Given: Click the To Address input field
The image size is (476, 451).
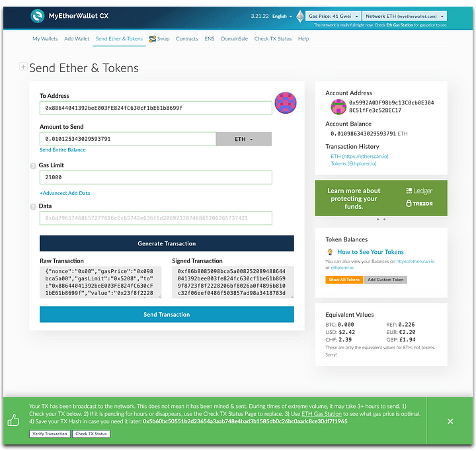Looking at the screenshot, I should pyautogui.click(x=156, y=108).
